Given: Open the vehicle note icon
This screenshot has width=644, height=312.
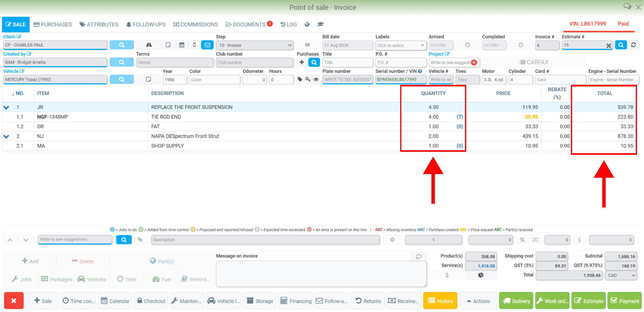Looking at the screenshot, I should click(x=148, y=79).
